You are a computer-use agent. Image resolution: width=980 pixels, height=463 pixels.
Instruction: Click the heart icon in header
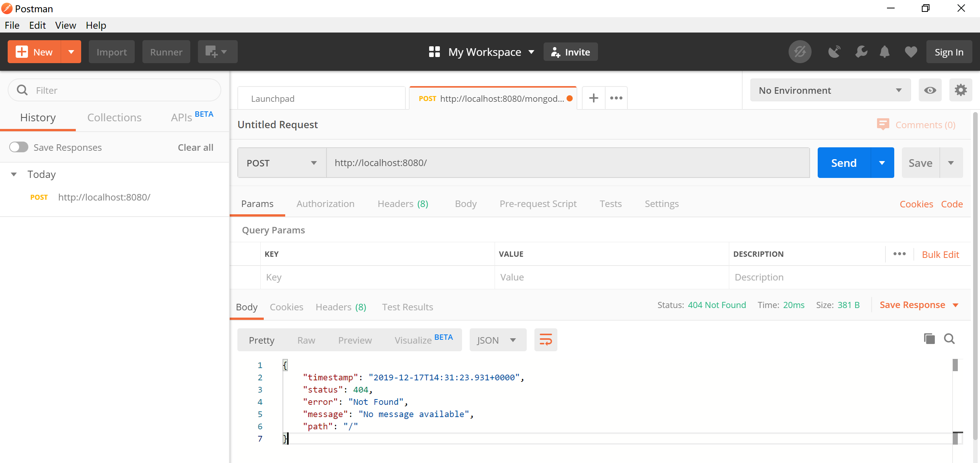coord(911,52)
